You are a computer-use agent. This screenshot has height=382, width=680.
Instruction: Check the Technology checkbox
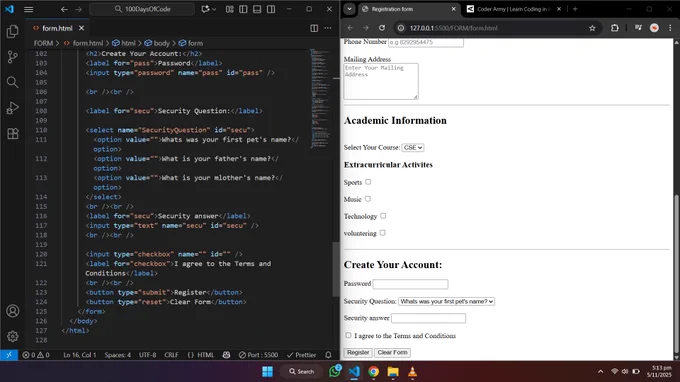[x=383, y=216]
